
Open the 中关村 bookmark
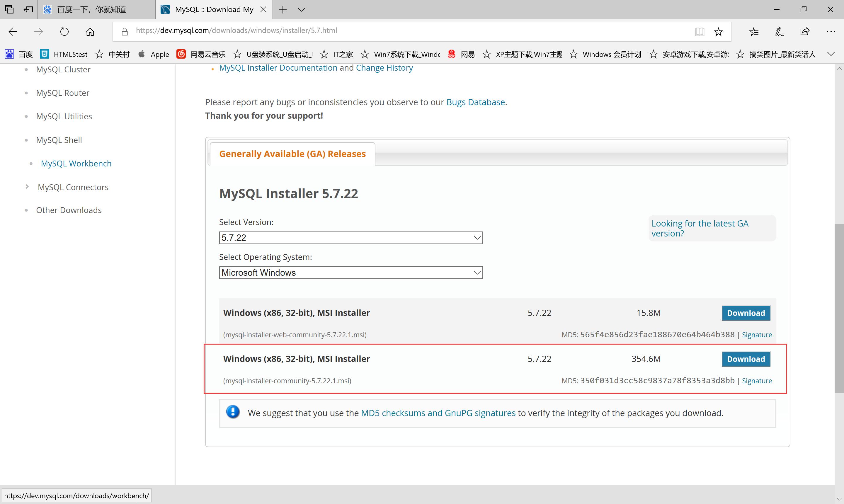tap(113, 54)
